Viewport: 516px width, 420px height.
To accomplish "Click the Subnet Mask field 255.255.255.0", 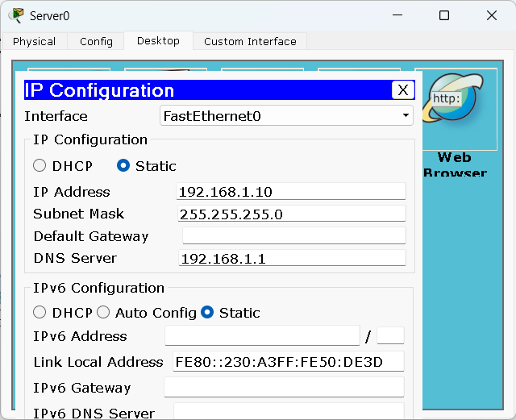I will (x=292, y=214).
